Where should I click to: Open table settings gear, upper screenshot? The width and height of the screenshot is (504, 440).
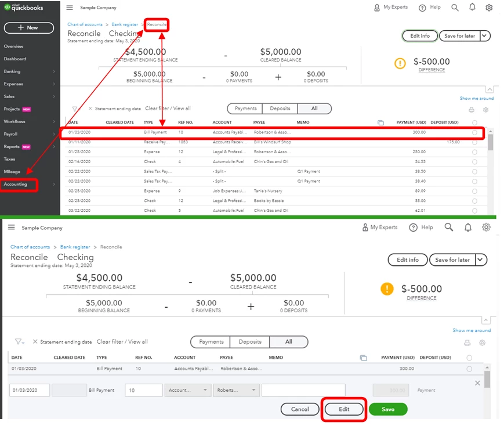[x=485, y=110]
